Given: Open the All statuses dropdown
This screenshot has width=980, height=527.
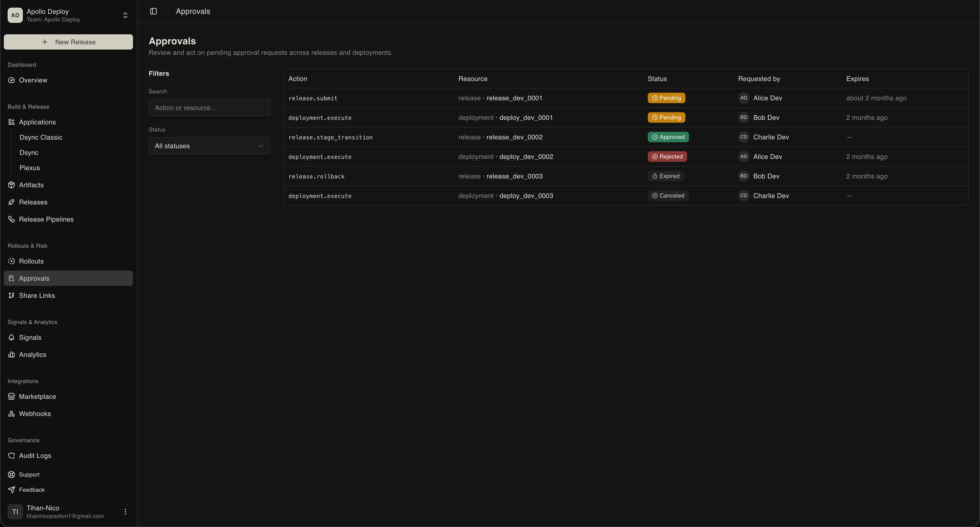Looking at the screenshot, I should click(x=210, y=146).
